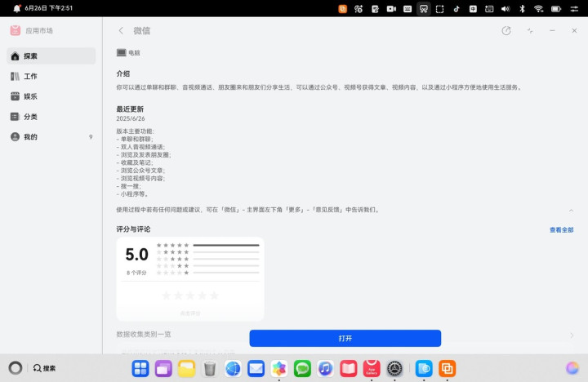This screenshot has width=588, height=382.
Task: Open AppGallery icon in dock
Action: 372,368
